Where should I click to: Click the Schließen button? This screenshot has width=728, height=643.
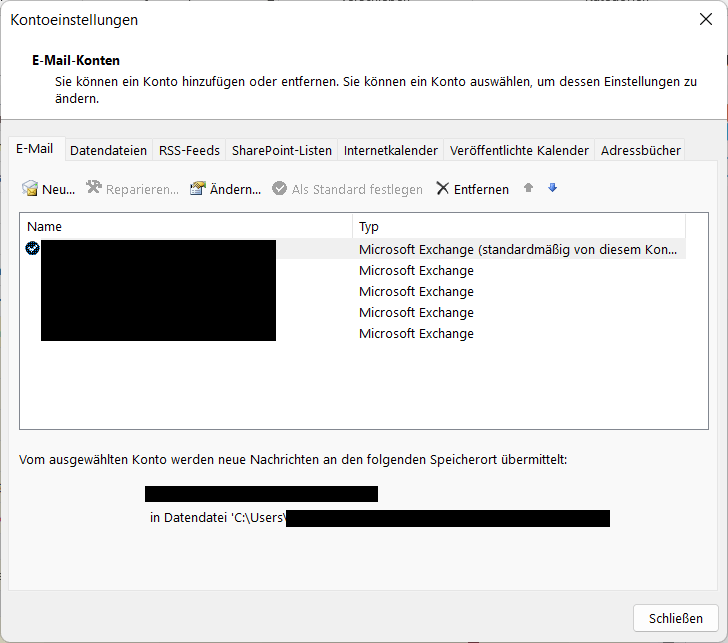[x=676, y=618]
